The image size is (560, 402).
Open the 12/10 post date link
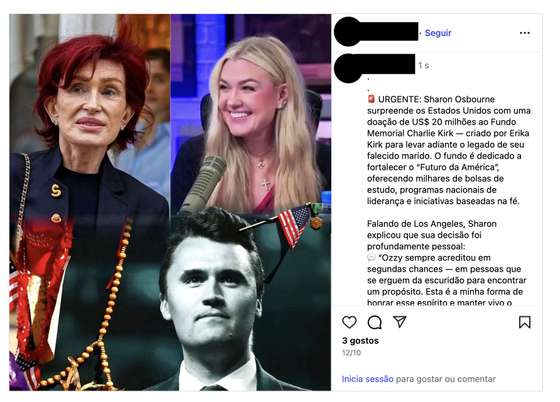[x=351, y=353]
